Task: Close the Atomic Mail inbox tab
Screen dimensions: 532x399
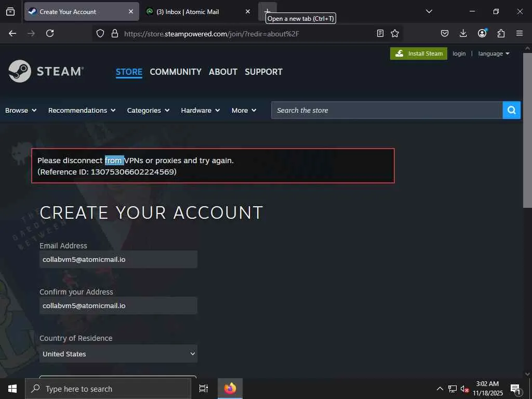Action: click(x=248, y=11)
